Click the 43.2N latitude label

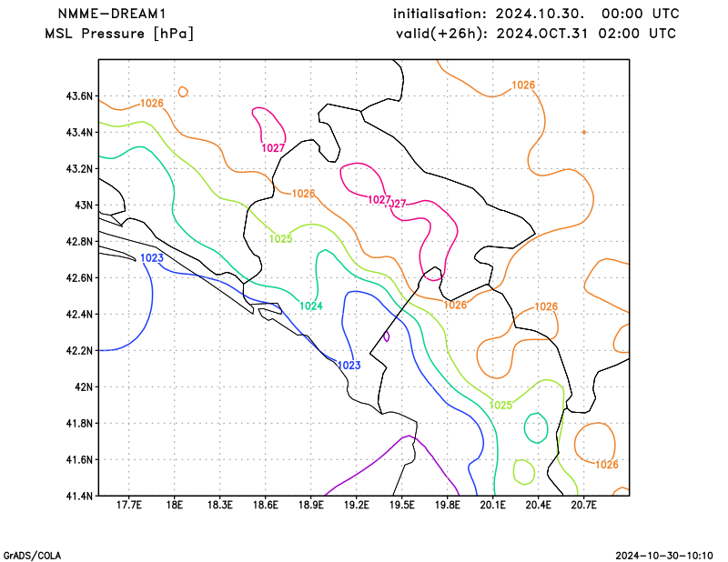click(79, 169)
